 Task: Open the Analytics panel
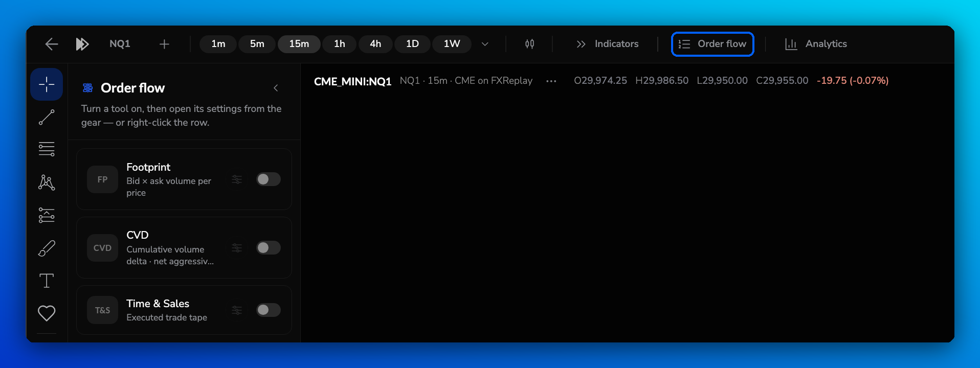[816, 44]
